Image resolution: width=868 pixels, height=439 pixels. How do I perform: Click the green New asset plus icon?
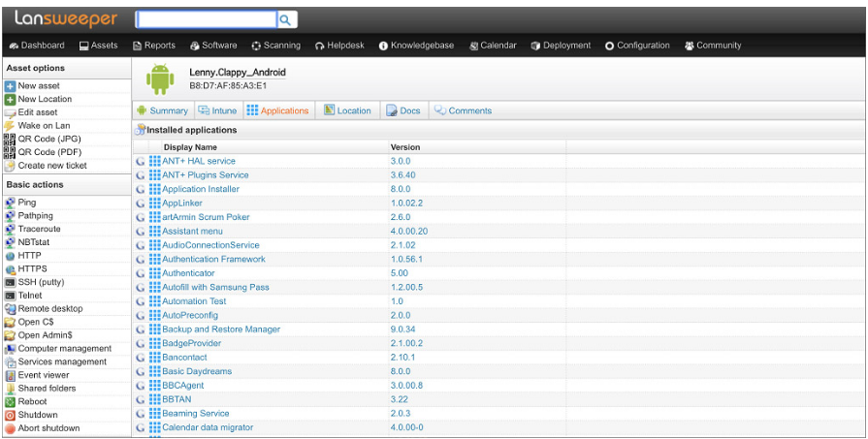tap(10, 86)
